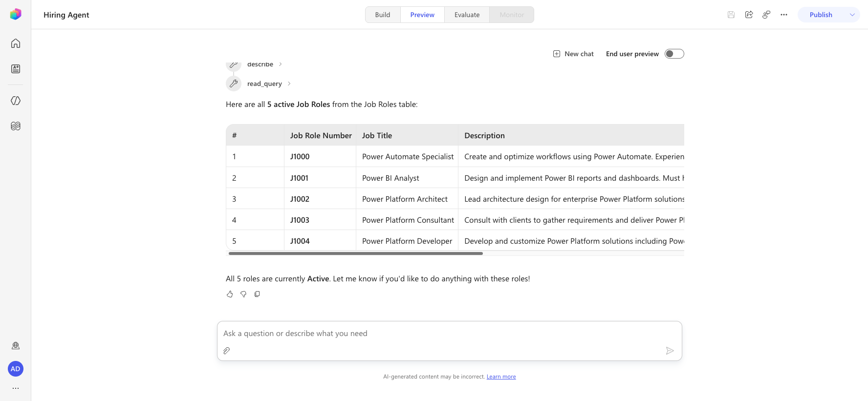The width and height of the screenshot is (868, 401).
Task: Expand the describe tool call chevron
Action: point(281,64)
